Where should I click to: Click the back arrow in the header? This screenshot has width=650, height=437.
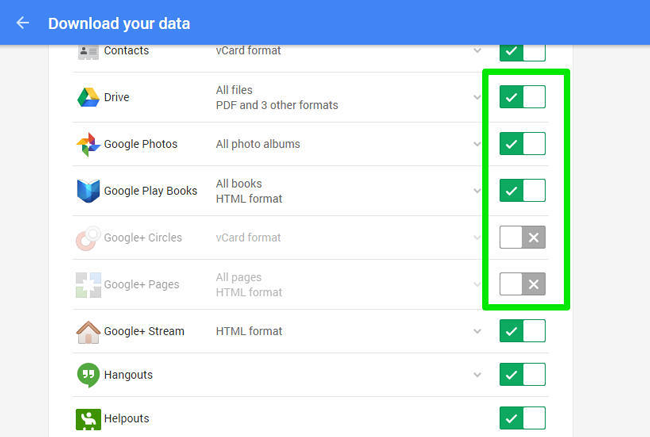pos(23,23)
